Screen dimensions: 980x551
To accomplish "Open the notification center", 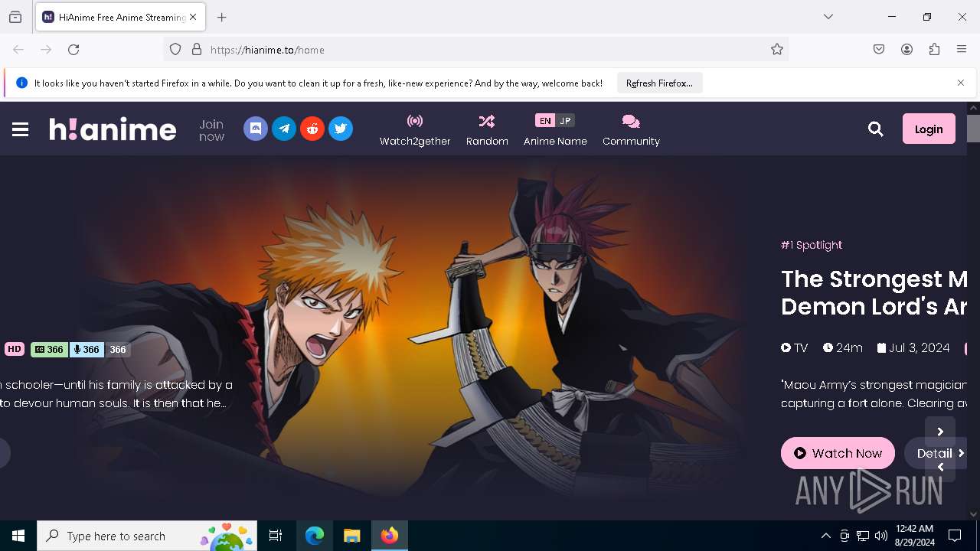I will point(955,536).
